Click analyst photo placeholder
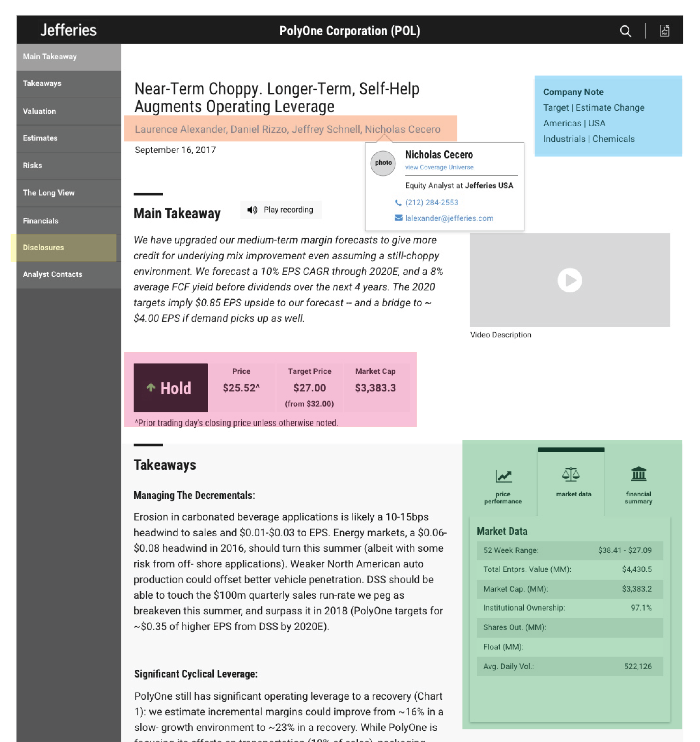This screenshot has height=742, width=700. pos(383,163)
